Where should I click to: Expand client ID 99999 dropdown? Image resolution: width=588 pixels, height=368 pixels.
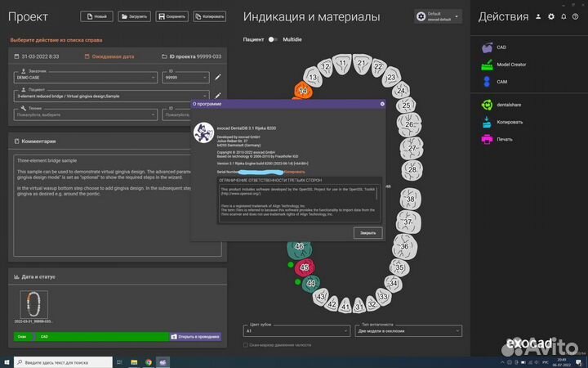[x=185, y=78]
